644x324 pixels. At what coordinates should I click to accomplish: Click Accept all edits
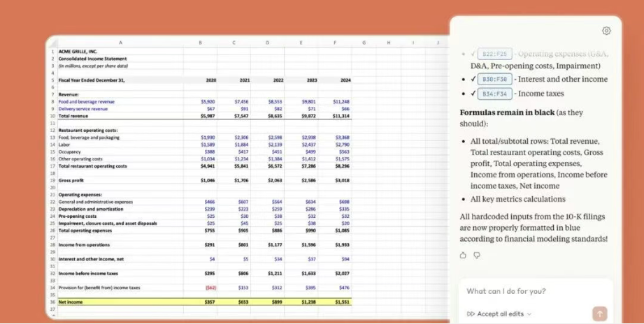pyautogui.click(x=500, y=314)
